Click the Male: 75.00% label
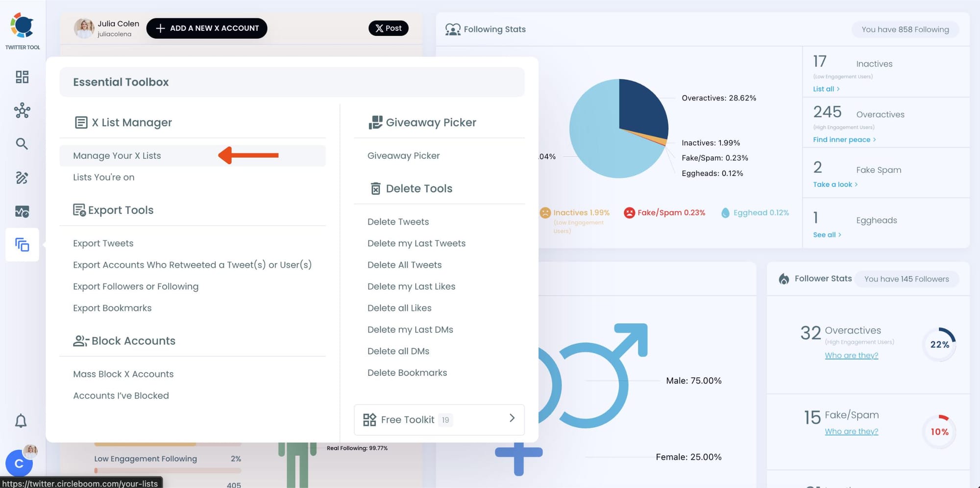Viewport: 980px width, 488px height. click(694, 381)
